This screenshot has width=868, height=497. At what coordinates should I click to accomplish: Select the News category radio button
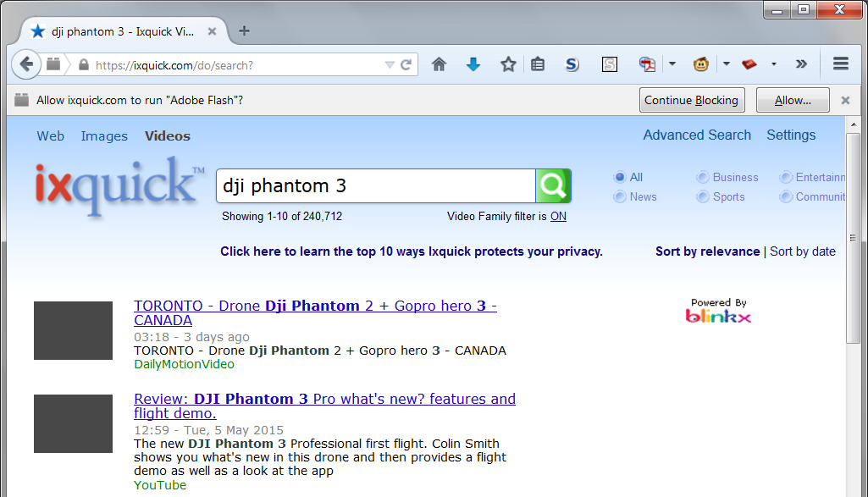[x=620, y=196]
